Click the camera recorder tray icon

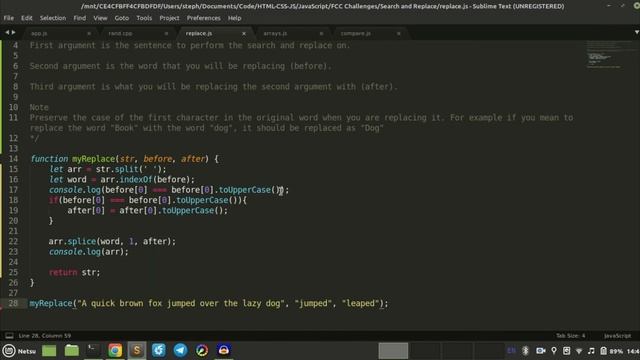(x=541, y=351)
